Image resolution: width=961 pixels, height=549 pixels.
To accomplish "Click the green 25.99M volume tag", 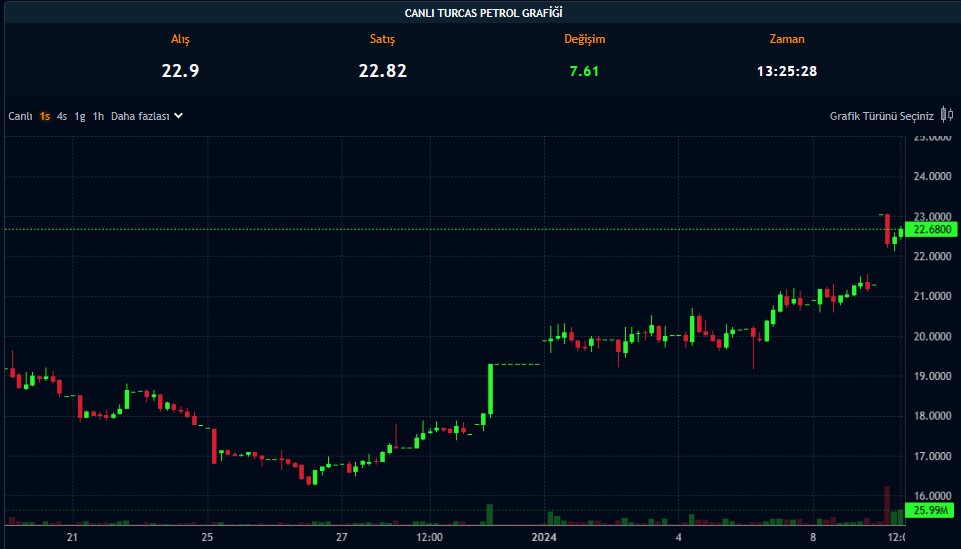I will click(931, 511).
